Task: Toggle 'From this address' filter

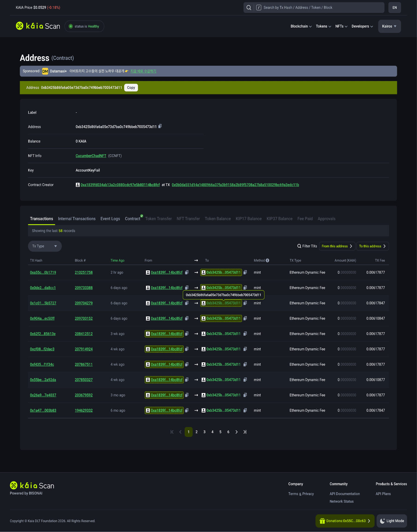Action: pyautogui.click(x=337, y=246)
